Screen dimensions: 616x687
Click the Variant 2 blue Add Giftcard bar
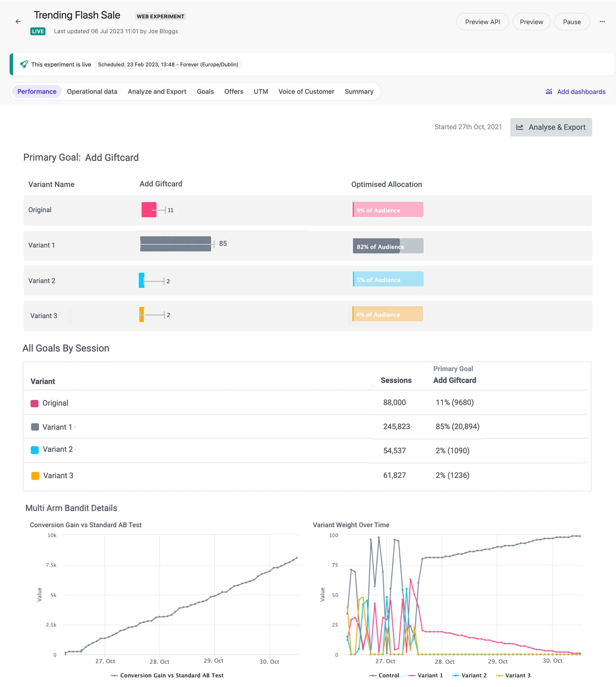coord(142,281)
